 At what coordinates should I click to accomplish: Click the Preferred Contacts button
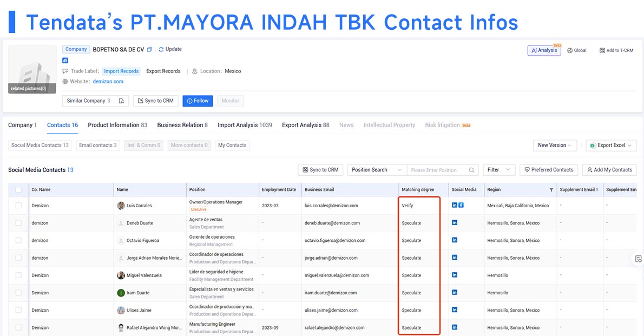point(549,170)
